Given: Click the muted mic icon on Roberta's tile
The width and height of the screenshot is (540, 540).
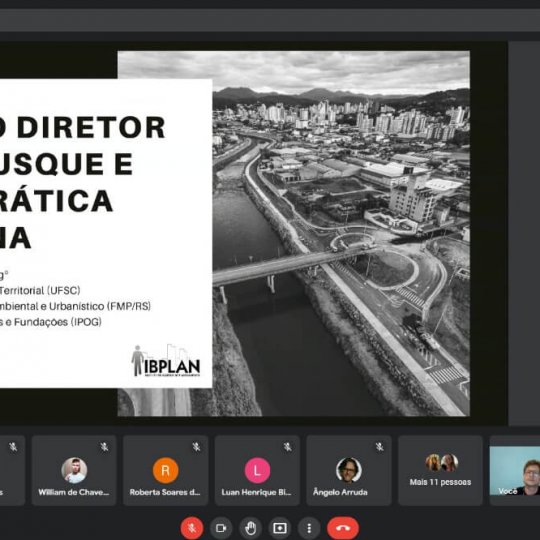Looking at the screenshot, I should tap(196, 447).
